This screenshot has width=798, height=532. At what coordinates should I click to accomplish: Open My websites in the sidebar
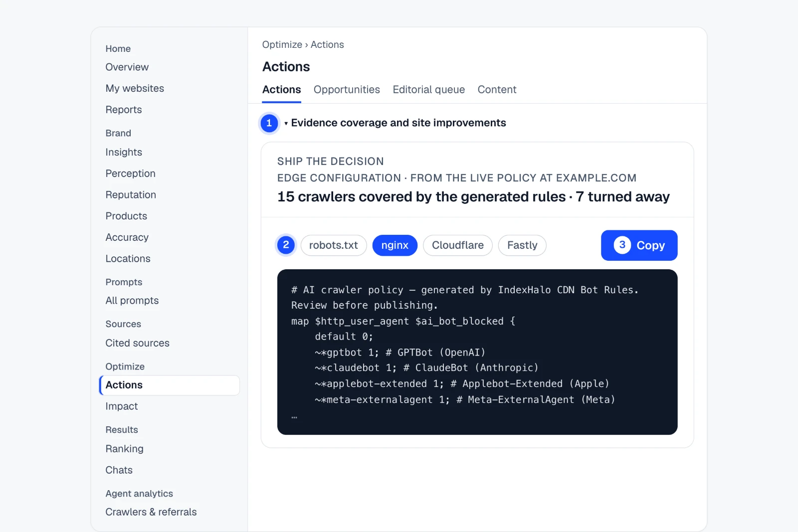[x=135, y=88]
